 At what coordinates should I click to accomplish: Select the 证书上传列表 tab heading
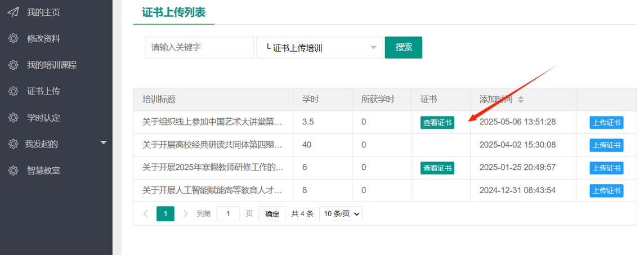[x=173, y=12]
